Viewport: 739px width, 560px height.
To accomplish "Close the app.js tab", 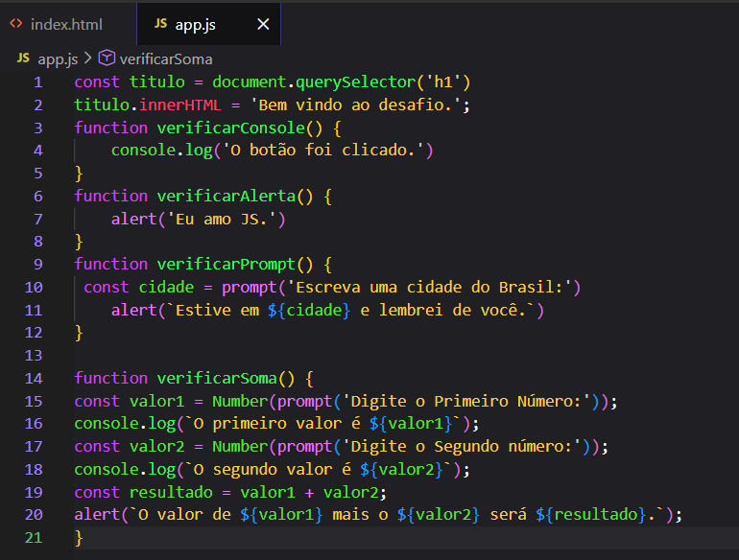I will pyautogui.click(x=263, y=24).
